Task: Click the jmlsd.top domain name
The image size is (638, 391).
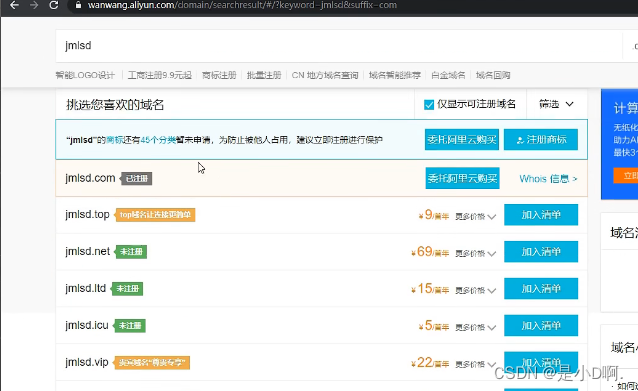Action: click(x=87, y=214)
